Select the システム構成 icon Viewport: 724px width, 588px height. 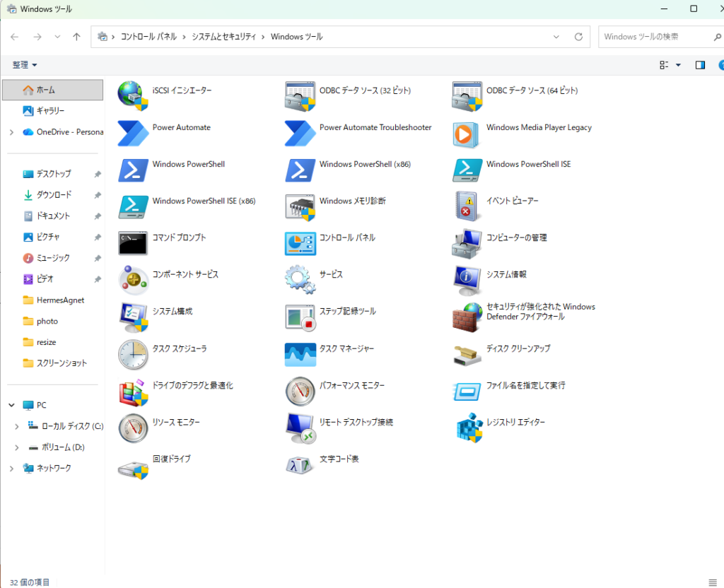[133, 317]
